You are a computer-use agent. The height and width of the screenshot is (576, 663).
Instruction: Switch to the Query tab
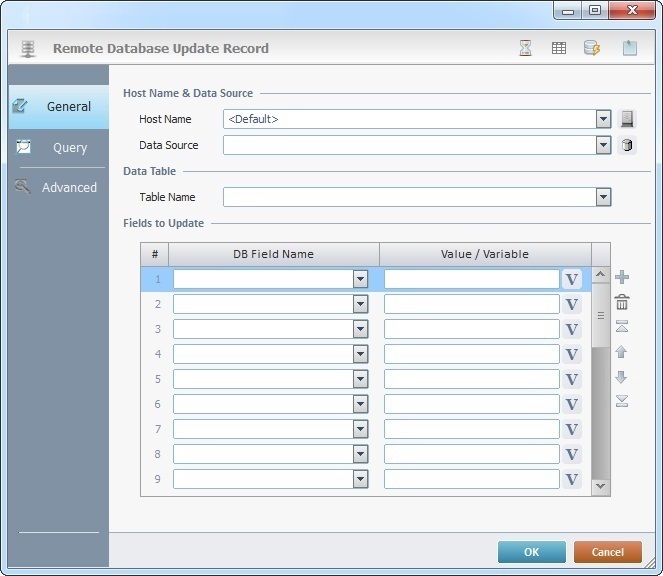click(58, 147)
